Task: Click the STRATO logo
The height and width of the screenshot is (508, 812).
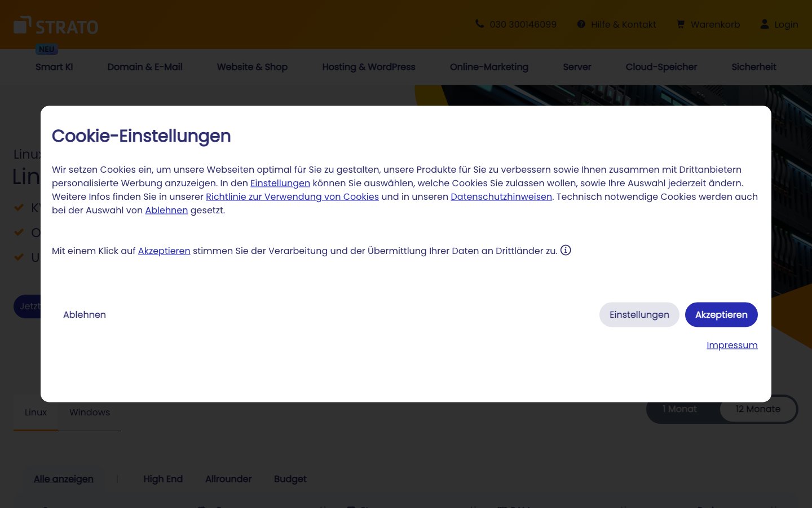Action: click(56, 25)
